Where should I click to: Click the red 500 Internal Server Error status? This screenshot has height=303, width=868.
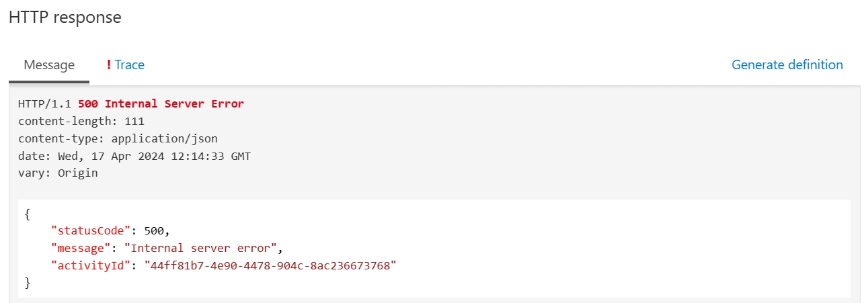pos(161,104)
